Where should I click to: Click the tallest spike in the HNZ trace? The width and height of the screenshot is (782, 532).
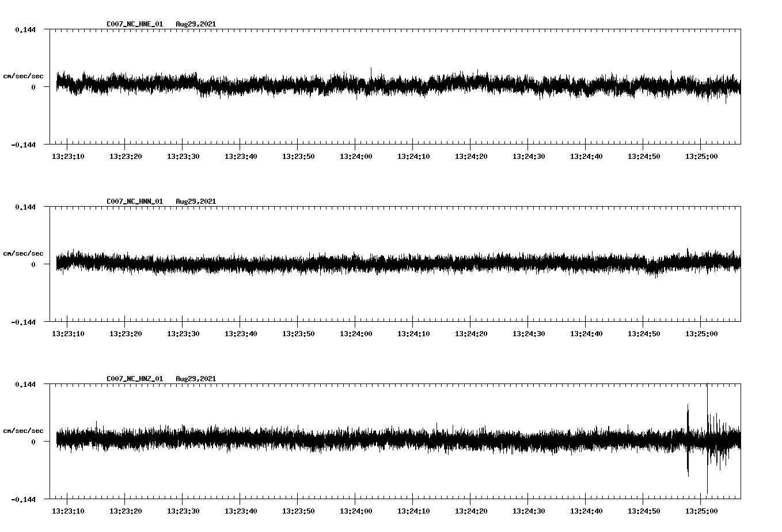(x=707, y=439)
